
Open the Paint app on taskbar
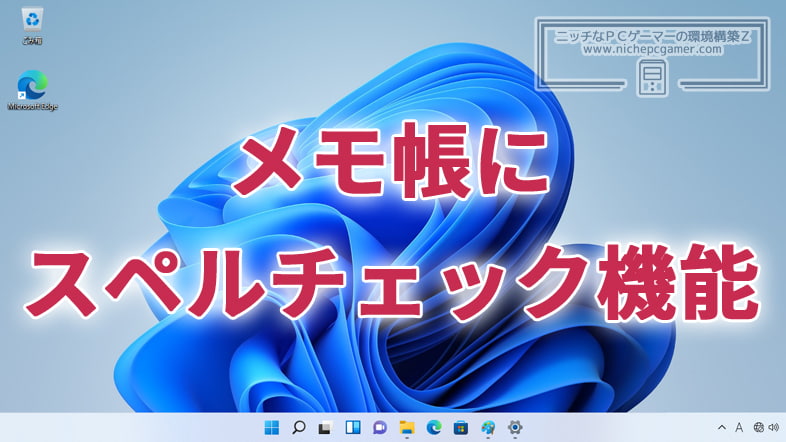click(x=488, y=427)
